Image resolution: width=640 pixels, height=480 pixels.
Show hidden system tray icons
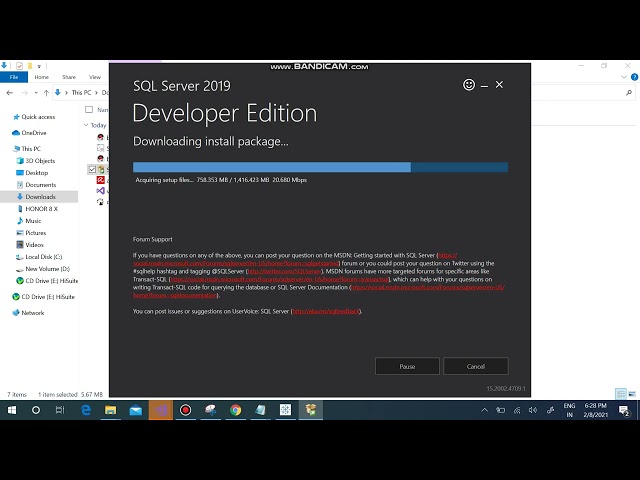pos(484,410)
